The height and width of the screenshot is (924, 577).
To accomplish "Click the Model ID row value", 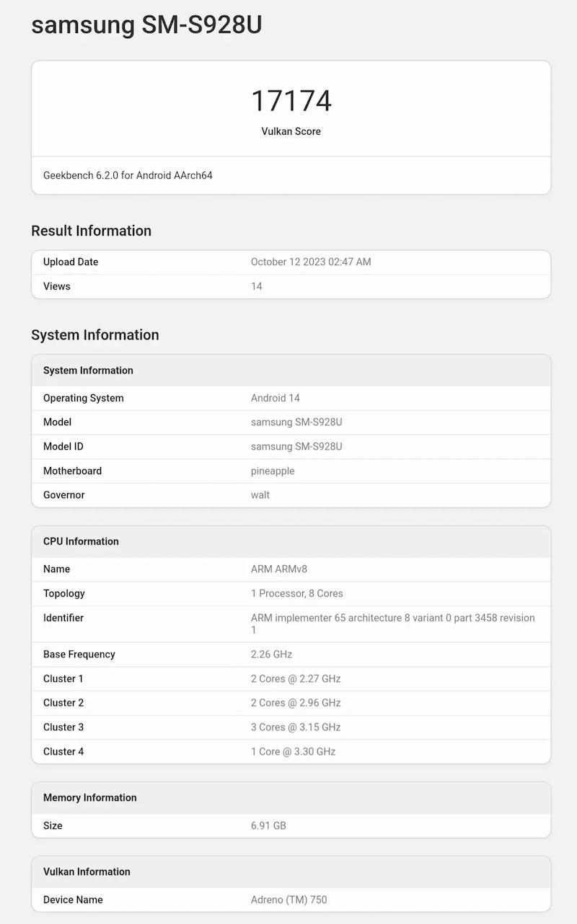I will (x=296, y=446).
